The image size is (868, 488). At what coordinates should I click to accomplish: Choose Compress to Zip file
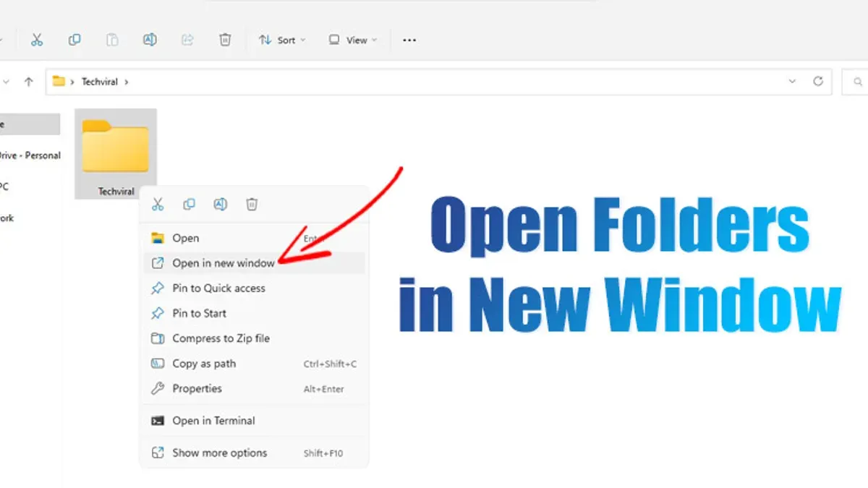tap(254, 338)
